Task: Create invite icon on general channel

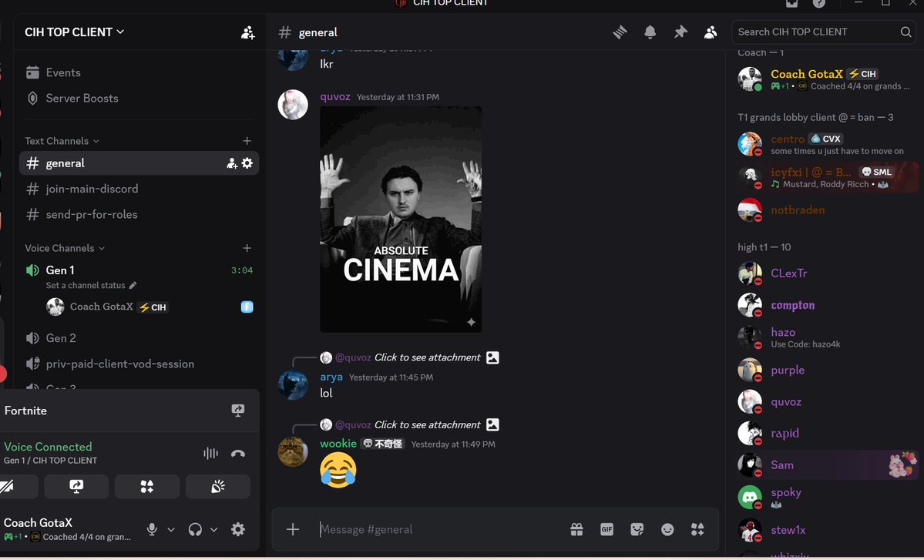Action: tap(232, 163)
